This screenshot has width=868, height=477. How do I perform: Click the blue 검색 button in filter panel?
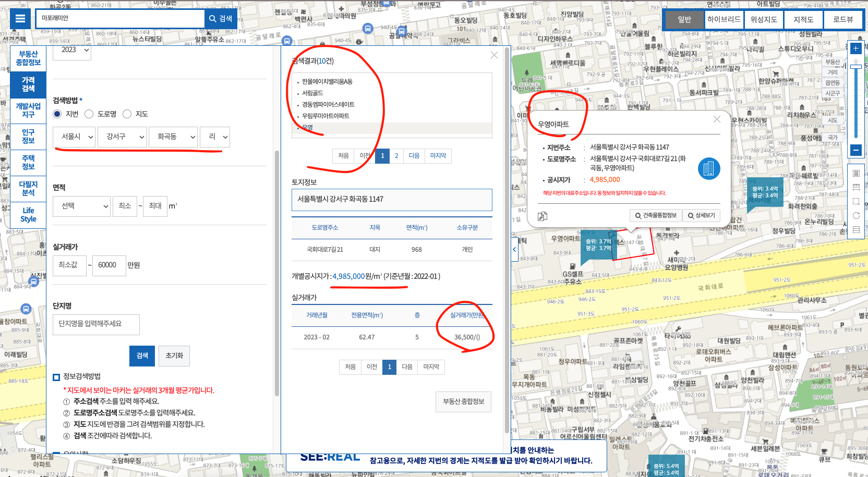point(142,356)
